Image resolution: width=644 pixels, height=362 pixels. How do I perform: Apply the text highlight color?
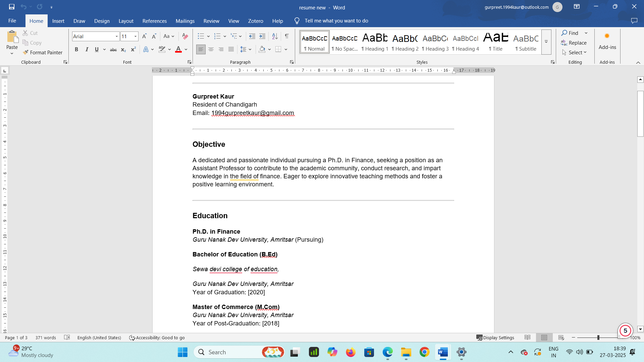pyautogui.click(x=162, y=49)
